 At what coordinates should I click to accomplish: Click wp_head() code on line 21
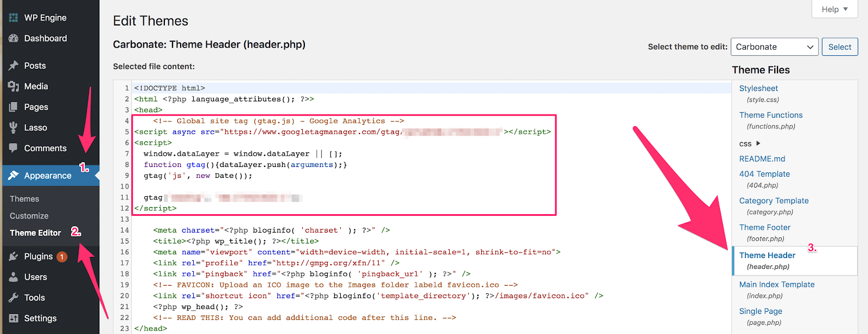tap(198, 307)
